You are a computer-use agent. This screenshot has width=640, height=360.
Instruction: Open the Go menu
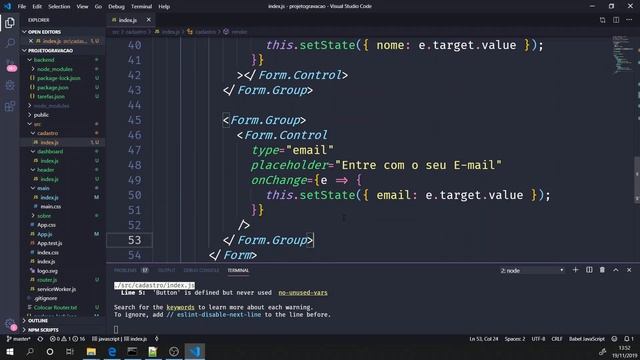coord(98,7)
